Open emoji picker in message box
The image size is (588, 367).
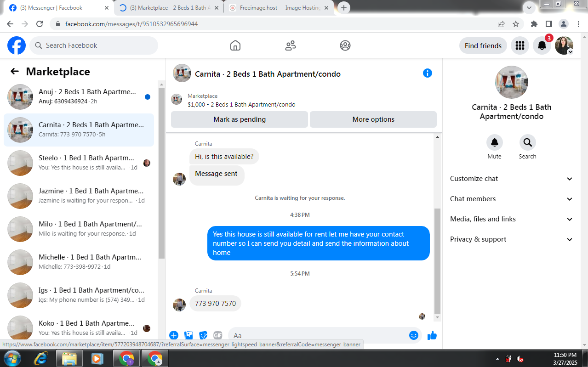click(x=413, y=335)
